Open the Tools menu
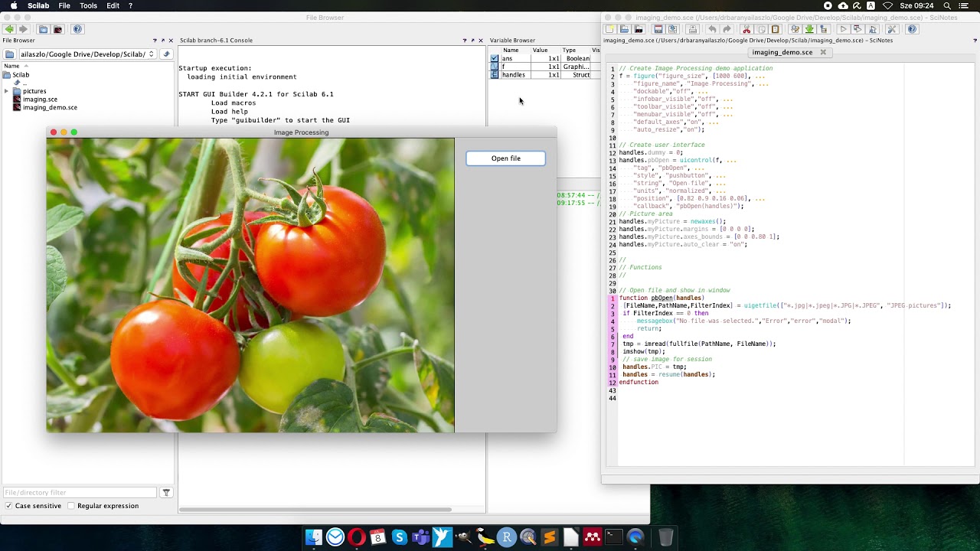The image size is (980, 551). pyautogui.click(x=89, y=5)
